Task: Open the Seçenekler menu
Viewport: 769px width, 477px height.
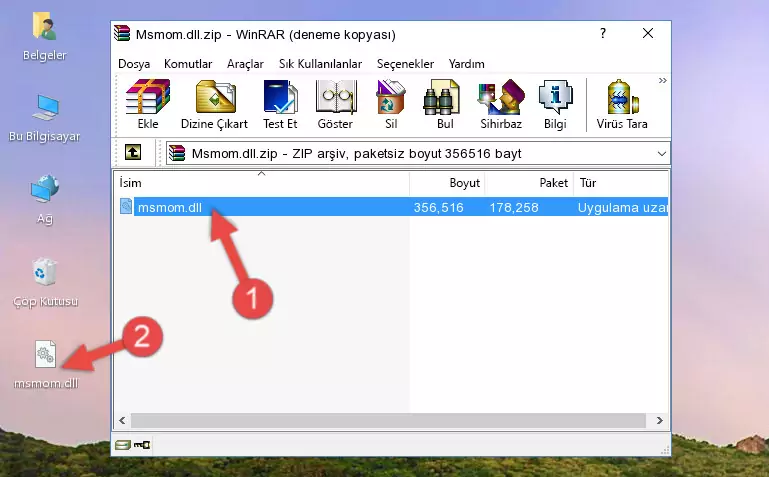Action: [405, 64]
